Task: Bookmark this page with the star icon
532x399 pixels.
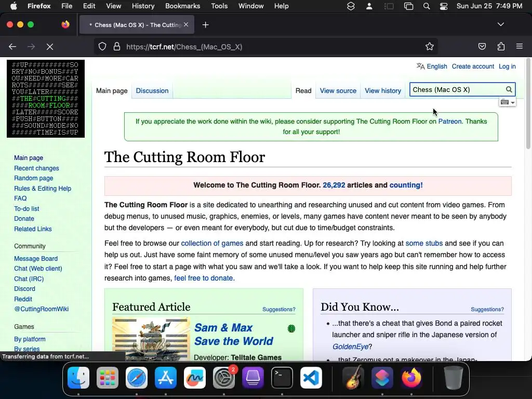Action: coord(430,46)
